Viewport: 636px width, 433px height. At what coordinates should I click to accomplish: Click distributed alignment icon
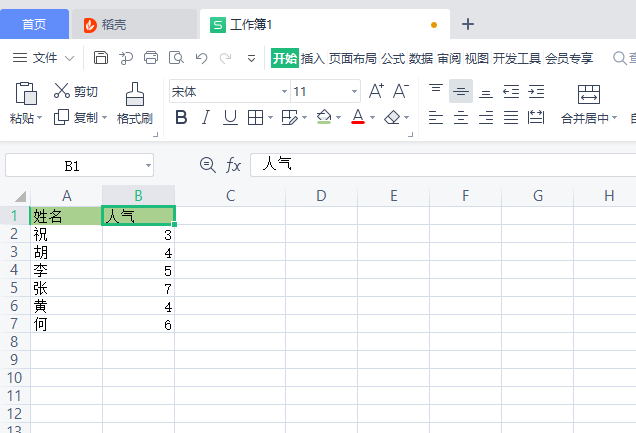tap(536, 118)
